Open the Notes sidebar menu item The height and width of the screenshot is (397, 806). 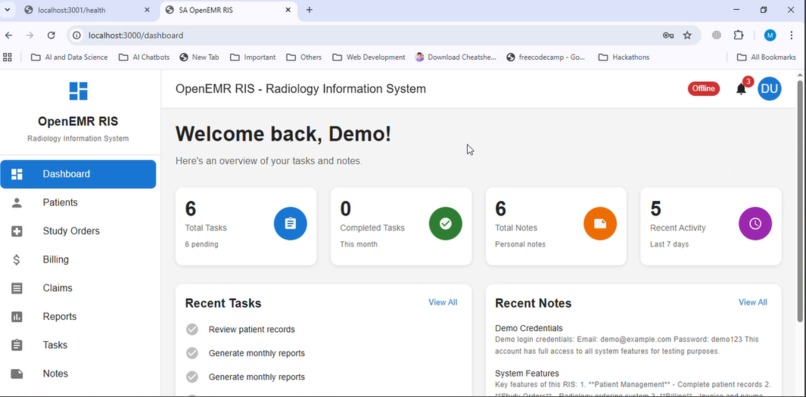78,374
